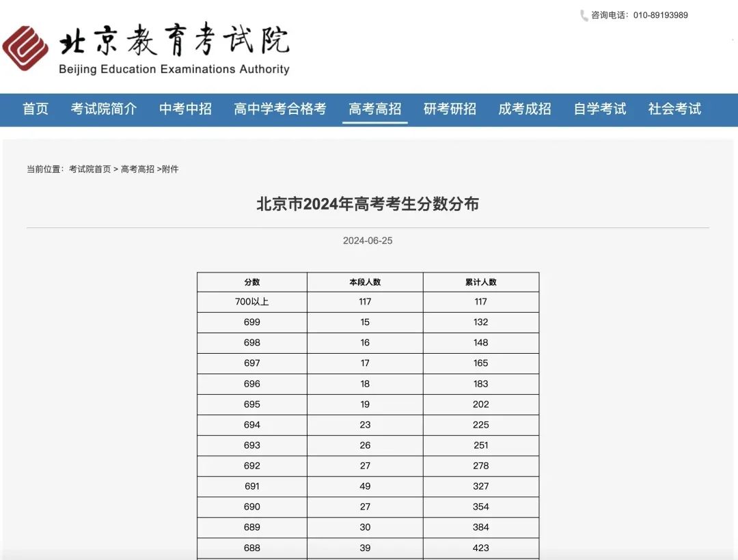Click the 本段人数 cell in row 699
738x560 pixels.
pos(365,322)
